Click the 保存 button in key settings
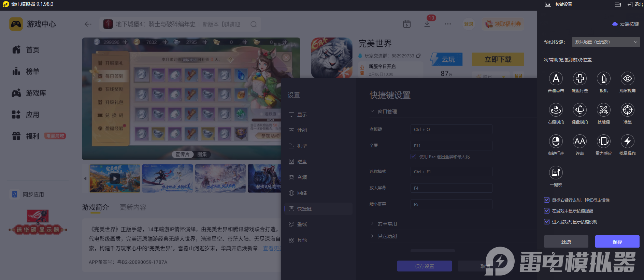Image resolution: width=644 pixels, height=280 pixels. (617, 241)
